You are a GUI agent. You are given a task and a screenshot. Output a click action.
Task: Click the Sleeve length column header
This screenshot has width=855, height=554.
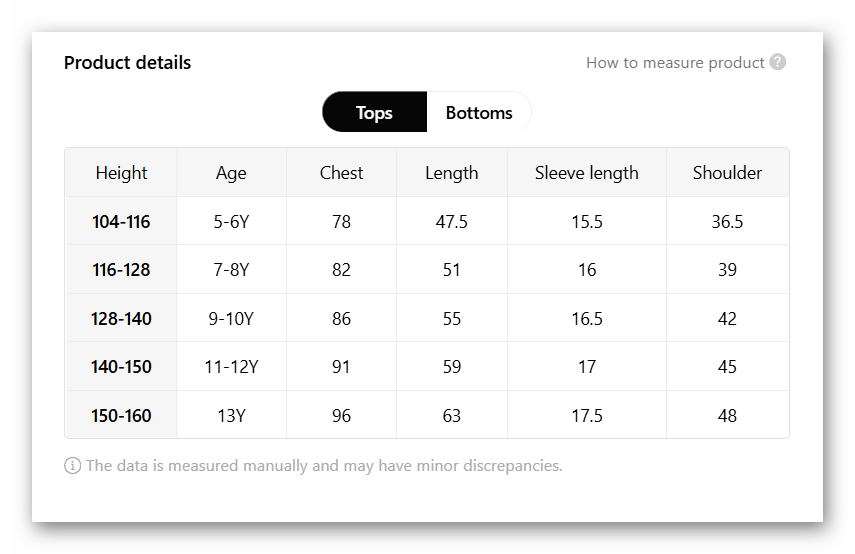click(586, 173)
